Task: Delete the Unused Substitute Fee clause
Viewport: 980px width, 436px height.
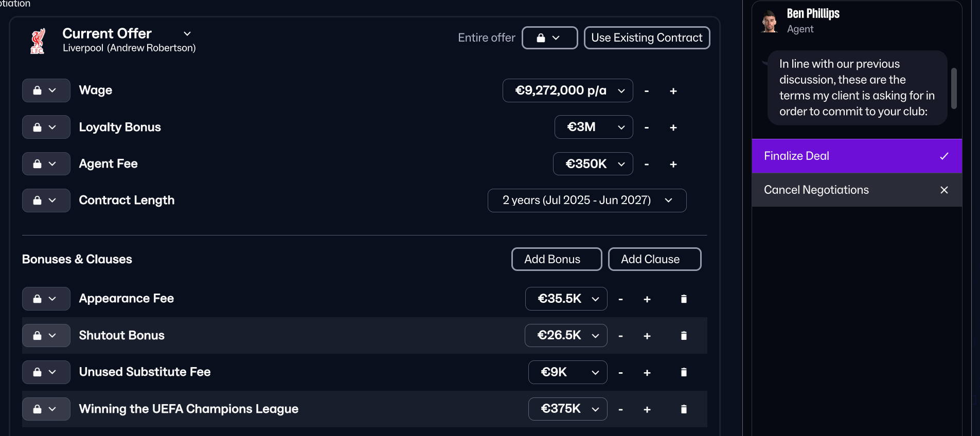Action: pyautogui.click(x=684, y=372)
